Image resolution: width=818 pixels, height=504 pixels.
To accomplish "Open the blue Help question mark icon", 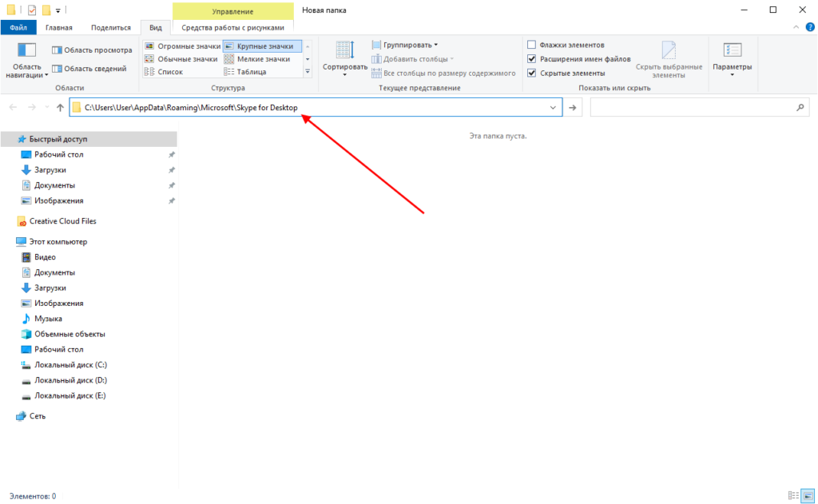I will [810, 27].
